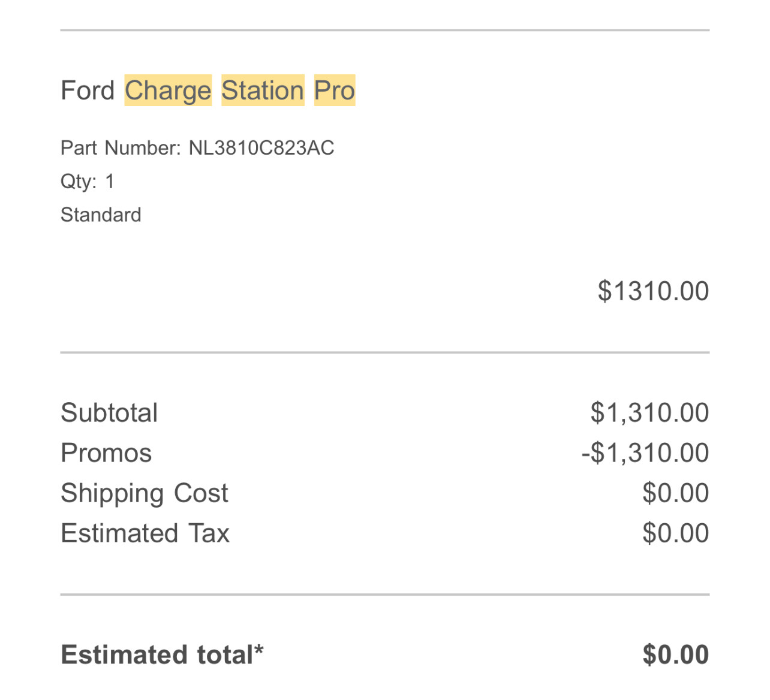The width and height of the screenshot is (770, 700).
Task: Click the Estimated Tax label
Action: point(145,533)
